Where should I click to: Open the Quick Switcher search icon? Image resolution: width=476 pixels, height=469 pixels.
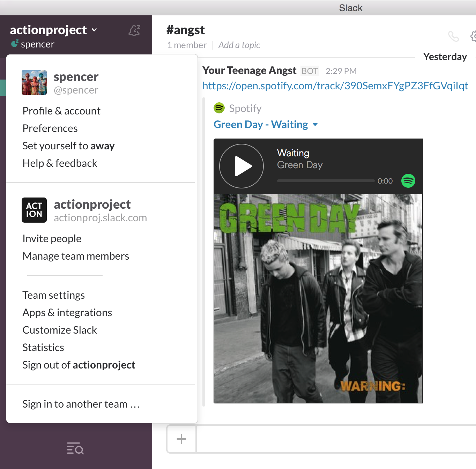[x=75, y=448]
